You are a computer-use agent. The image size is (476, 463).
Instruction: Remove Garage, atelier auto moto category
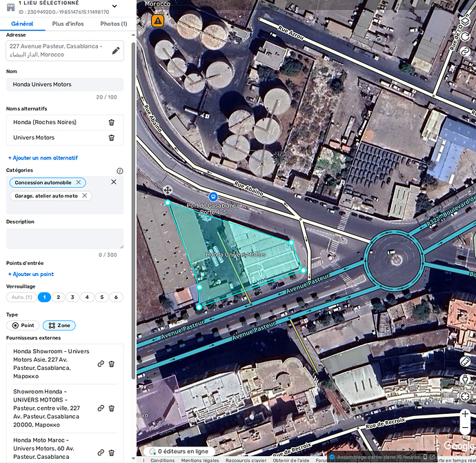[85, 196]
